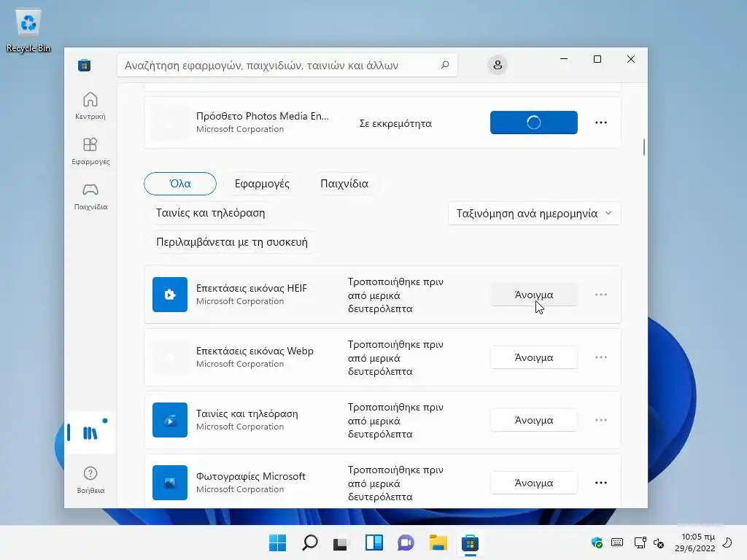
Task: Click the muted volume tray icon
Action: tap(659, 542)
